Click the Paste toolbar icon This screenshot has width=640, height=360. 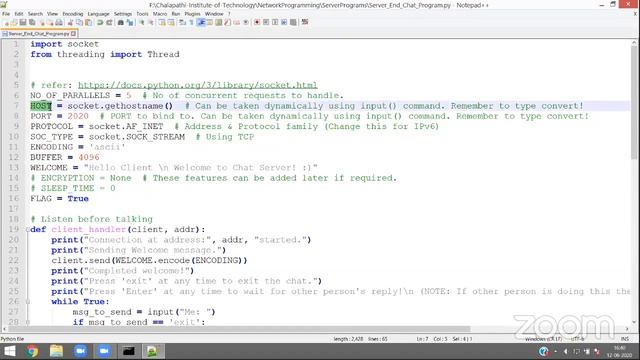pyautogui.click(x=88, y=22)
